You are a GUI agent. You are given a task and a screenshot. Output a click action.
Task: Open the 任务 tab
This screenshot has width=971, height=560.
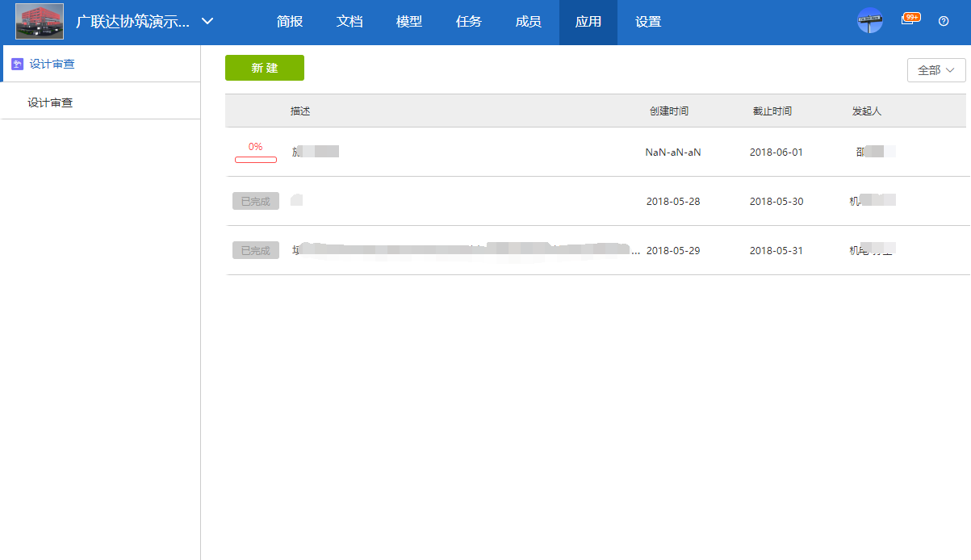coord(469,22)
